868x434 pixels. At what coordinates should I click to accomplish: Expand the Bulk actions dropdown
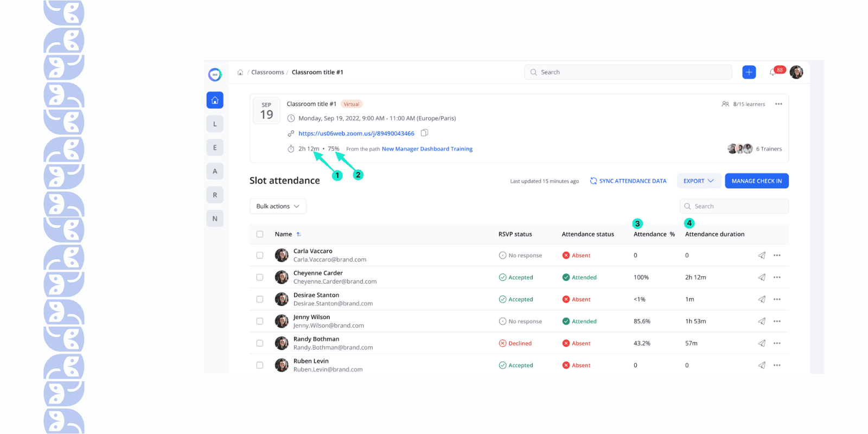click(x=278, y=206)
